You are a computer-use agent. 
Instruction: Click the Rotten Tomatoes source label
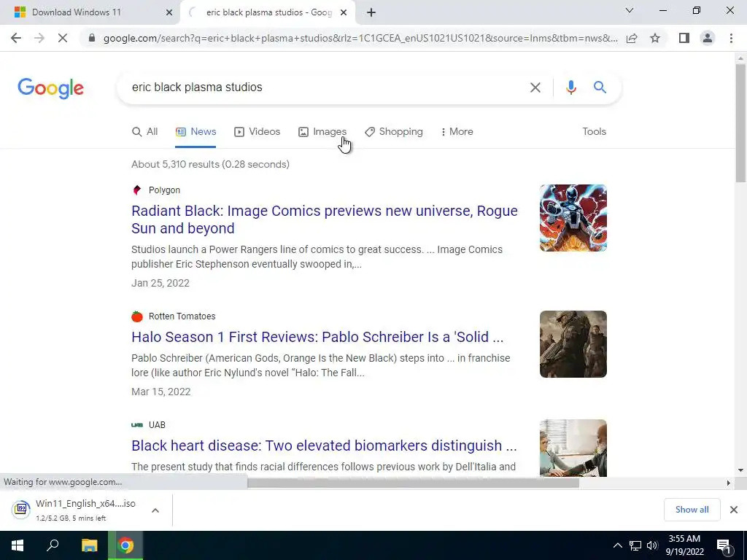coord(182,316)
